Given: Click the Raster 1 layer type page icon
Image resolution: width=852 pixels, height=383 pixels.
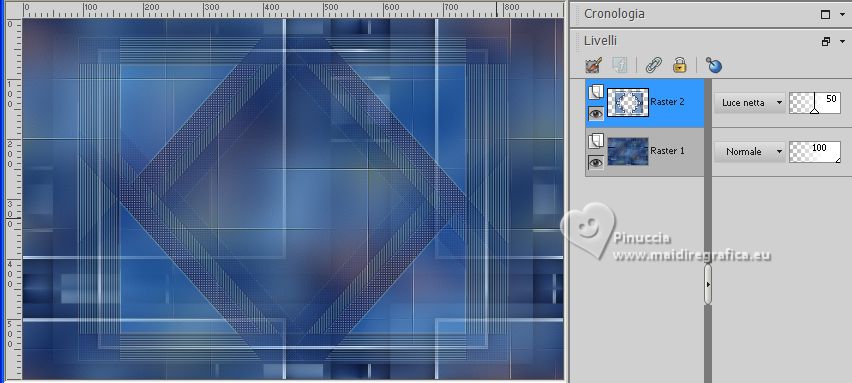Looking at the screenshot, I should point(596,141).
